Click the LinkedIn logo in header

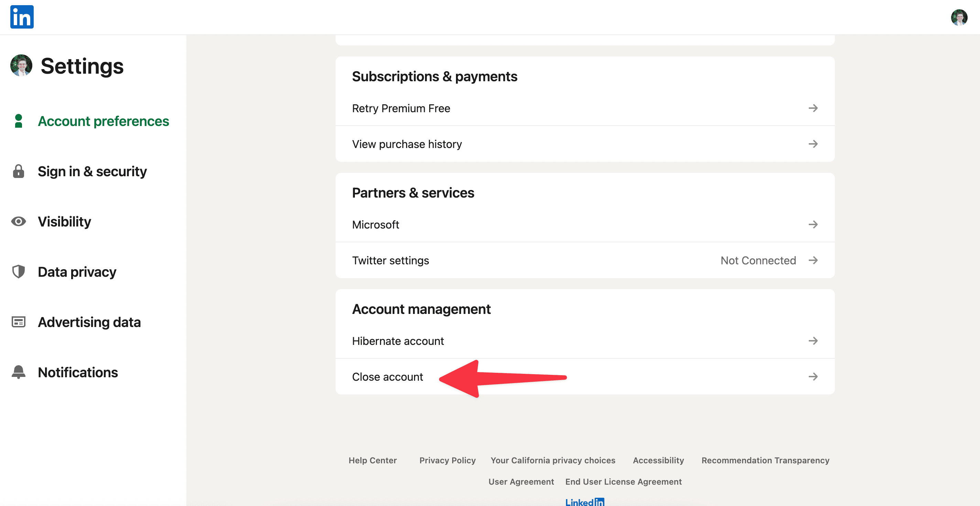pyautogui.click(x=22, y=17)
